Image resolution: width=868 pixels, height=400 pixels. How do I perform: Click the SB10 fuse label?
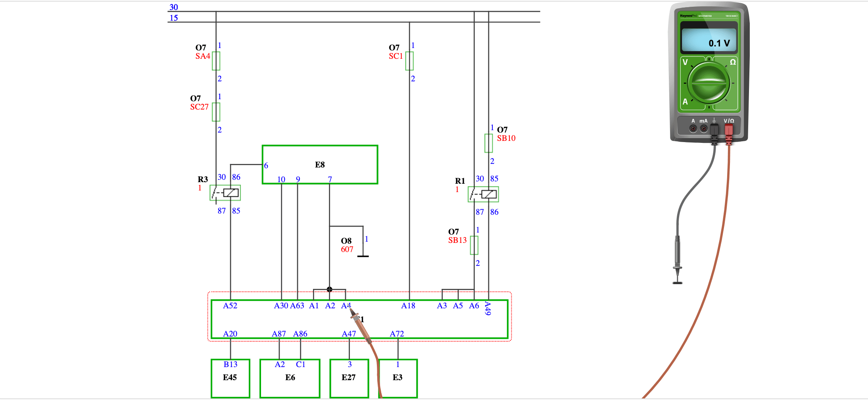click(506, 138)
